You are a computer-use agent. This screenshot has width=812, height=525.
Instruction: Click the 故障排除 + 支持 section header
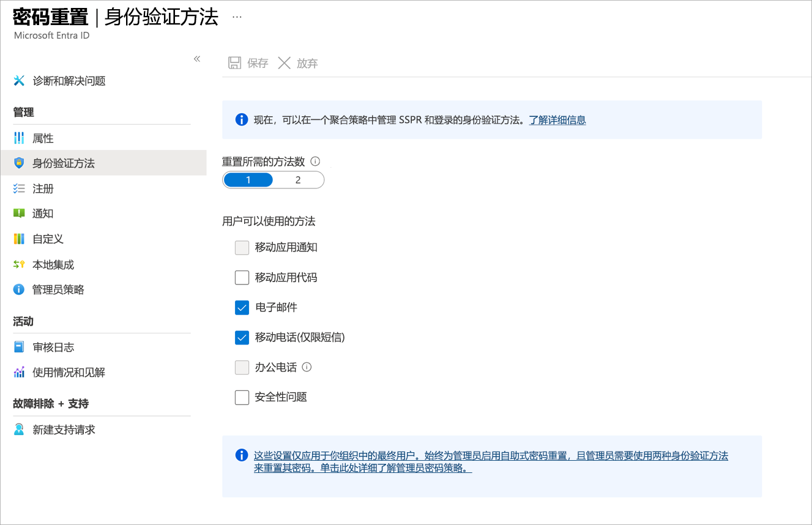click(x=51, y=404)
